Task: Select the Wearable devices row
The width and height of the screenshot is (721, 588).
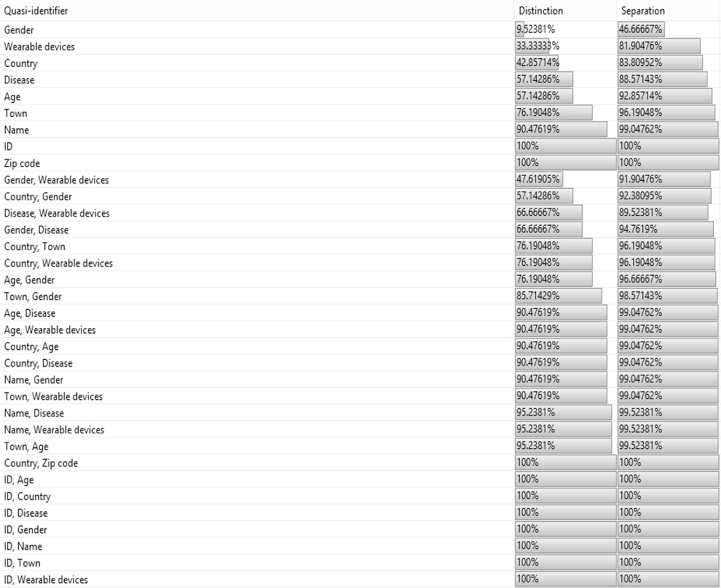Action: (39, 47)
